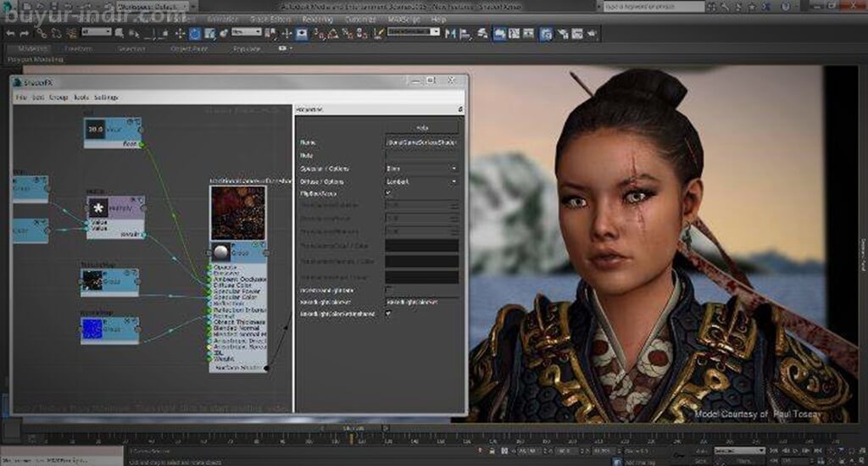Screen dimensions: 868x466
Task: Toggle Keyboard Shortcut Override icon
Action: (x=302, y=34)
